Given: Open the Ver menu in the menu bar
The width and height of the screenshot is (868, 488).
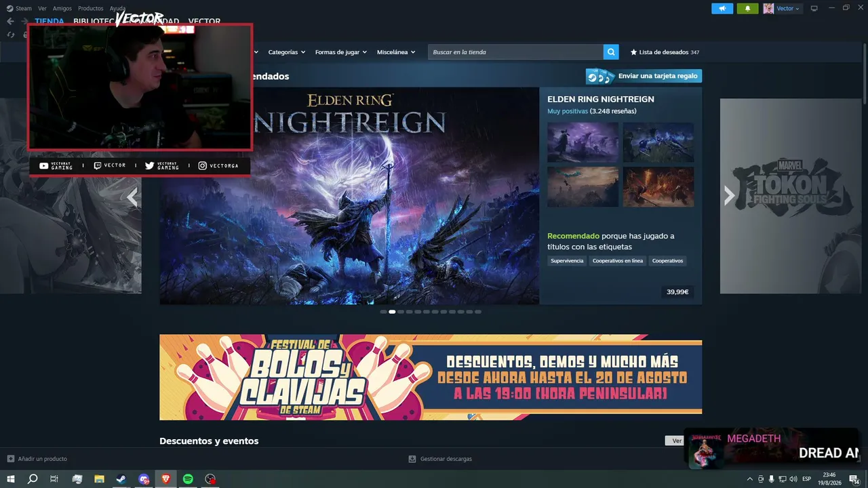Looking at the screenshot, I should tap(42, 8).
